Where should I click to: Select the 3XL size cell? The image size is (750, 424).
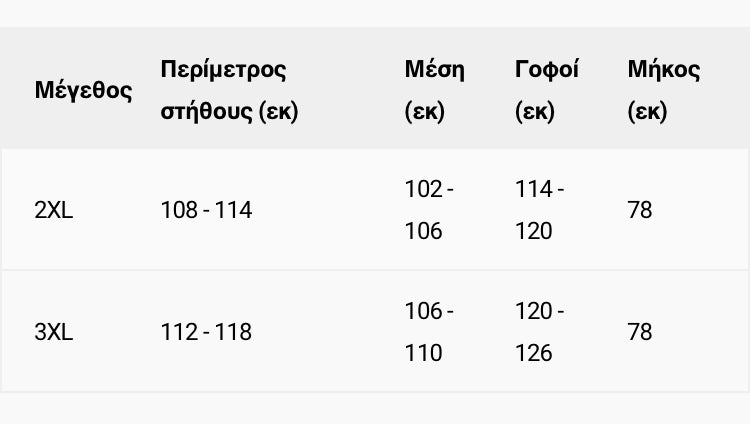coord(54,332)
